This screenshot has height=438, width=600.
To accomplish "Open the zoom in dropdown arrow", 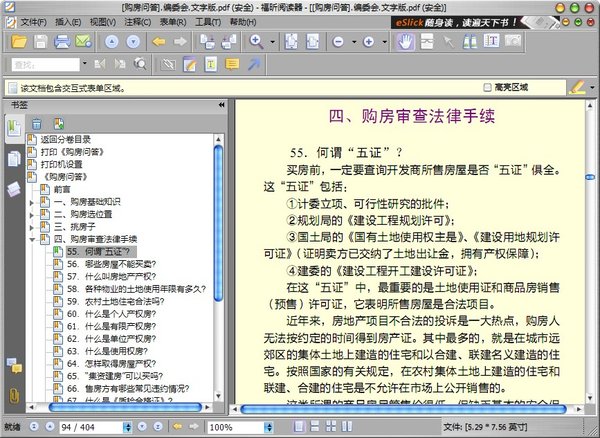I will click(384, 42).
